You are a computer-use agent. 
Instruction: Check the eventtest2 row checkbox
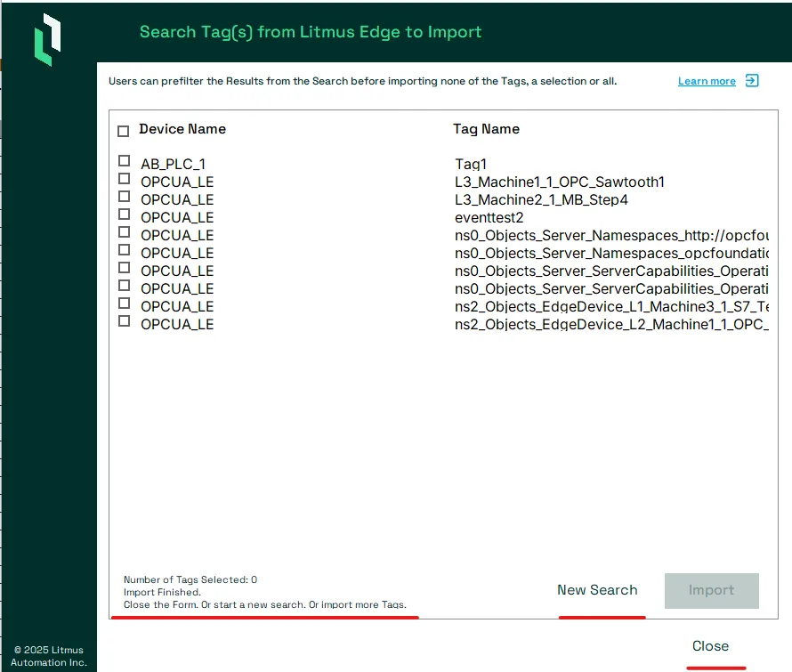pos(124,215)
